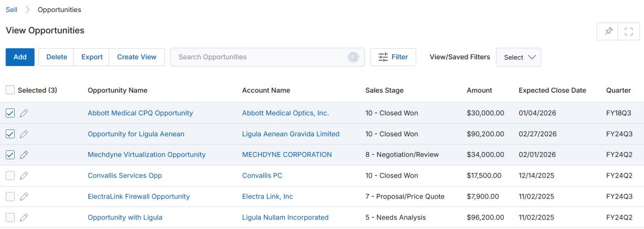This screenshot has width=644, height=229.
Task: Click the $30,000.00 amount cell
Action: pyautogui.click(x=485, y=113)
